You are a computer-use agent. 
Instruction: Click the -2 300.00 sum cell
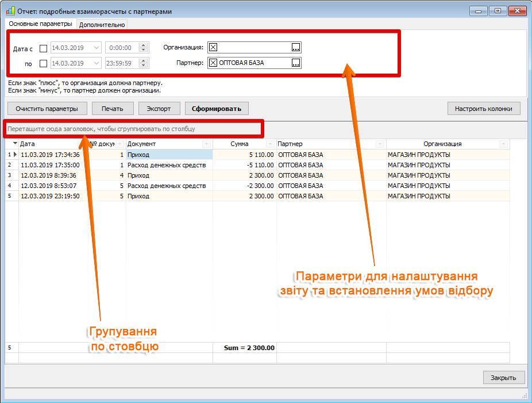click(x=245, y=186)
